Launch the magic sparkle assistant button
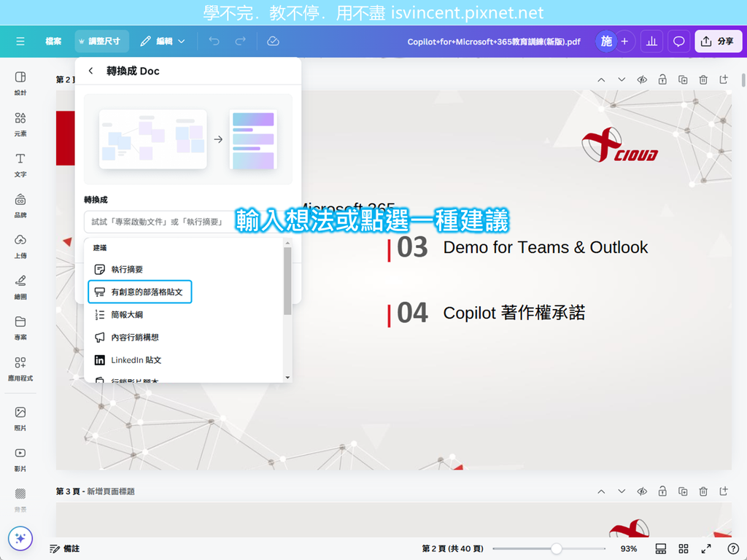 20,539
